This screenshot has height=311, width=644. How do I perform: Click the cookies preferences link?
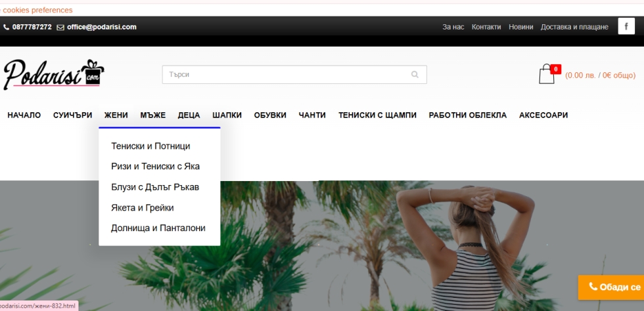pos(37,10)
